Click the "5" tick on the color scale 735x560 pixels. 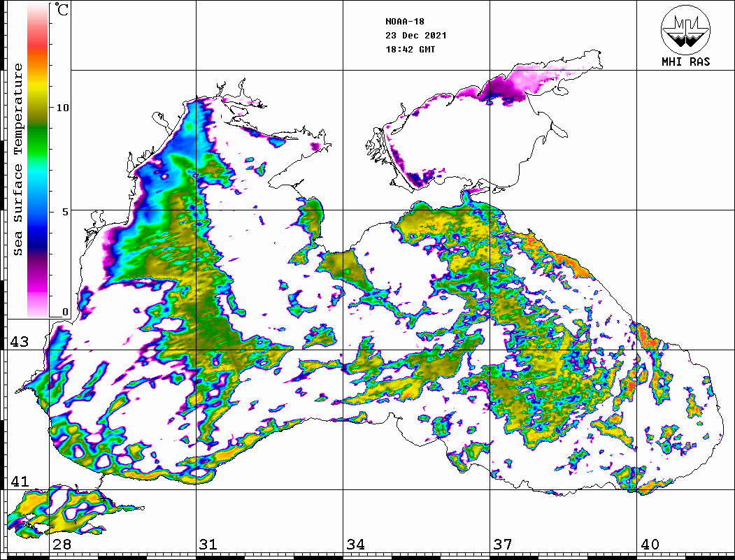tap(66, 212)
